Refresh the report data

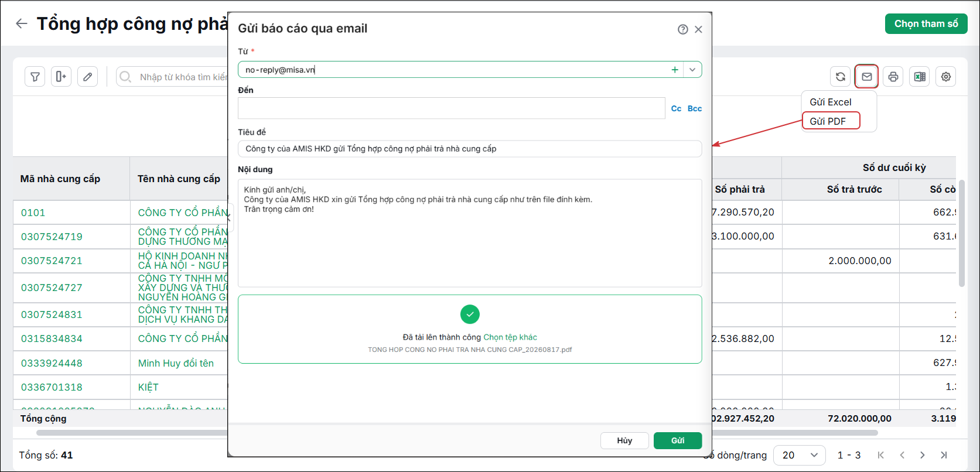tap(841, 77)
